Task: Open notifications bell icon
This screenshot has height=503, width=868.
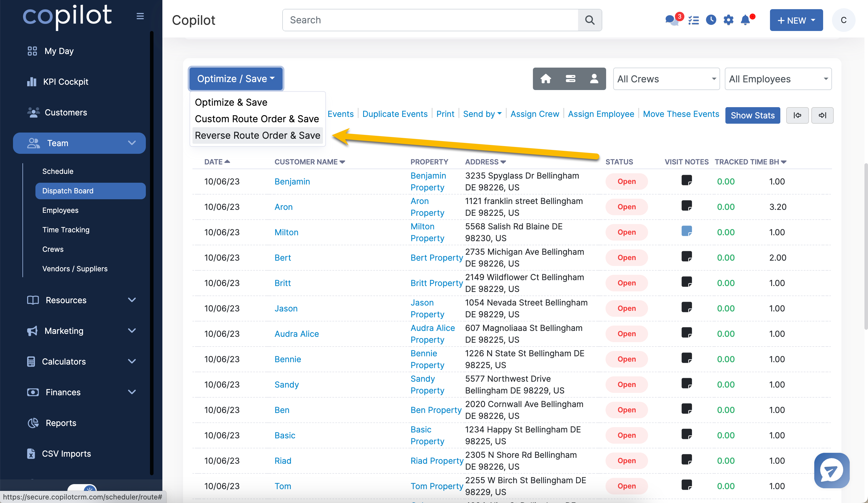Action: (x=745, y=20)
